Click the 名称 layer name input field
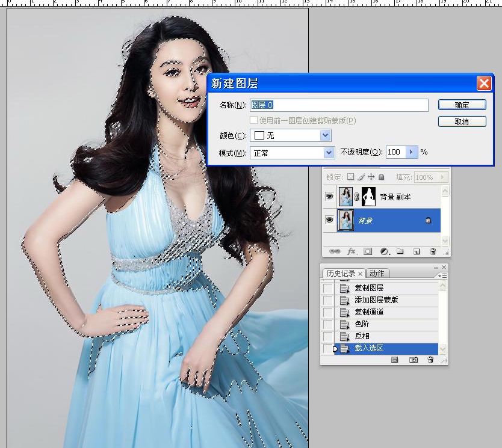502x448 pixels. coord(339,105)
